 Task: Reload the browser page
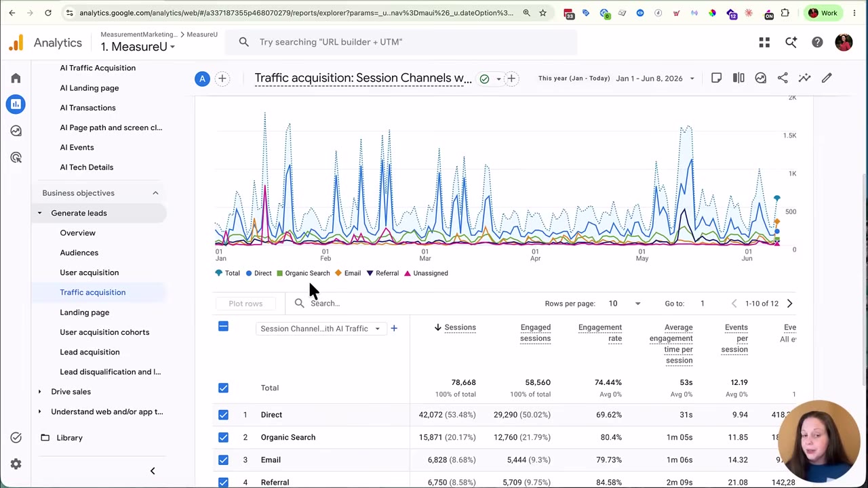tap(47, 13)
